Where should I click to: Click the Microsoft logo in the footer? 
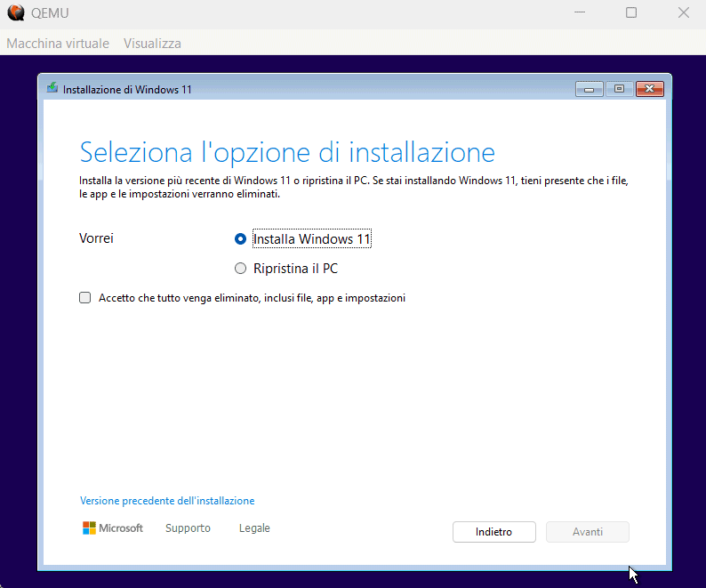[x=113, y=528]
